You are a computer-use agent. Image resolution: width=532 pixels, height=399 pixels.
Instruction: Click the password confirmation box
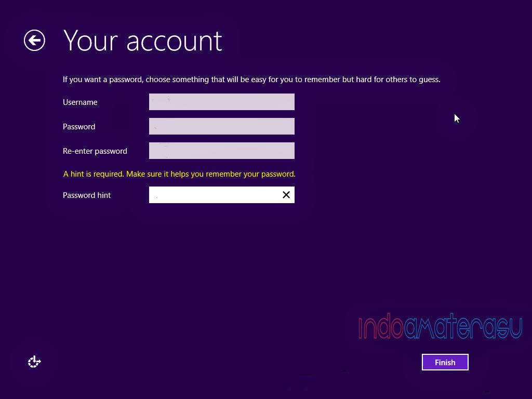pos(222,151)
